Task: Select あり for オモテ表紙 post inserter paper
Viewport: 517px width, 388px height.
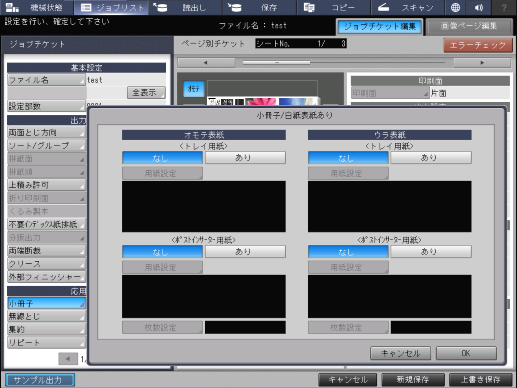Action: (x=245, y=251)
